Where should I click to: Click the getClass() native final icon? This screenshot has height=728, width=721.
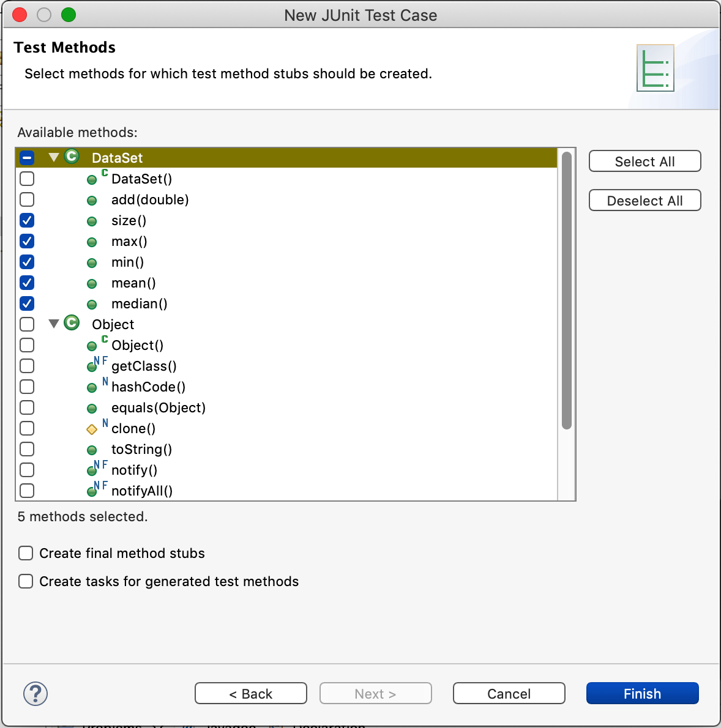pos(97,365)
